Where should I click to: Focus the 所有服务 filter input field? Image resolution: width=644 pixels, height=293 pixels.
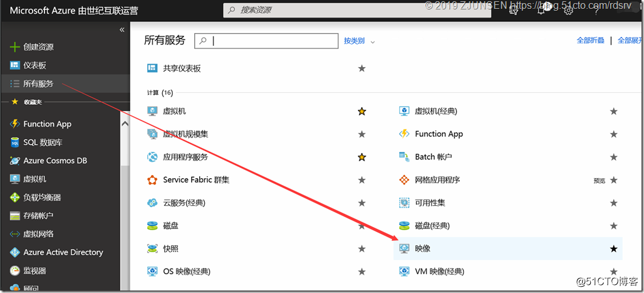266,41
